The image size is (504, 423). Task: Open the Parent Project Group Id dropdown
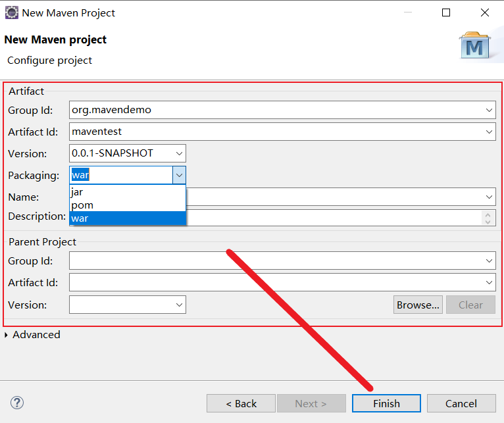point(489,261)
